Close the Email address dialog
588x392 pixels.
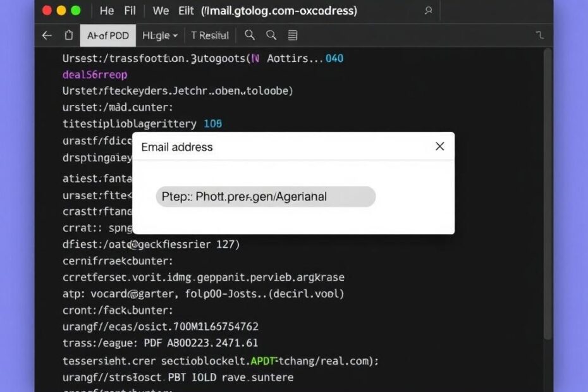[x=440, y=147]
